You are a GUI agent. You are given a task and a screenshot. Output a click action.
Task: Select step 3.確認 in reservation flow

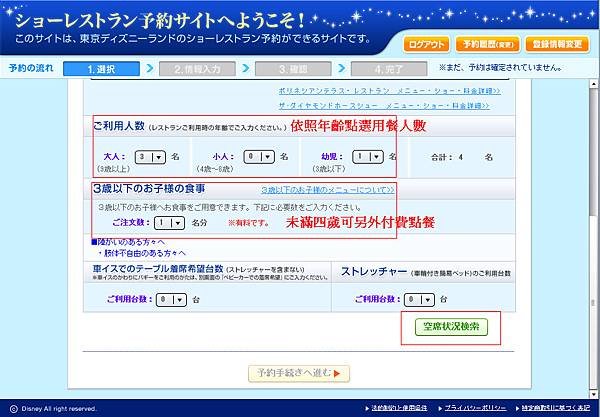pos(293,69)
